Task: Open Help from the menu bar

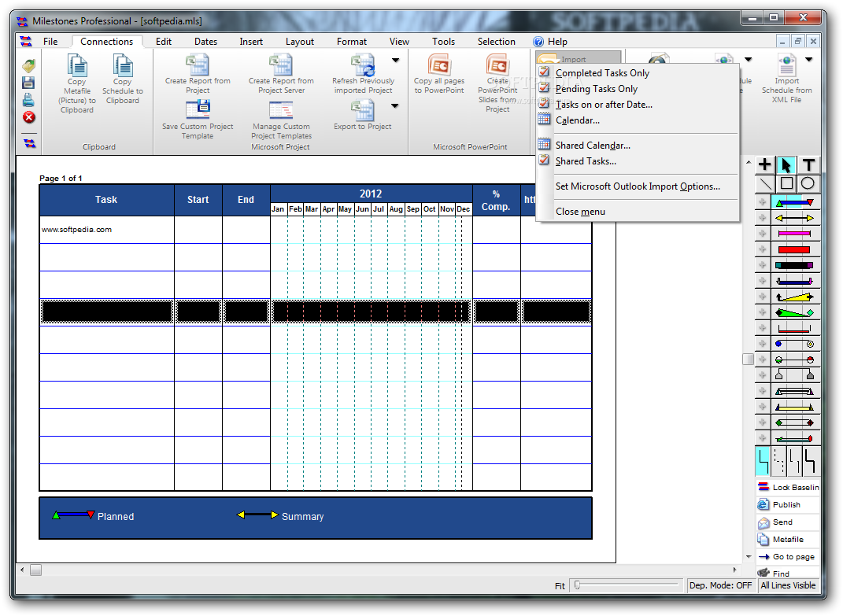Action: tap(550, 42)
